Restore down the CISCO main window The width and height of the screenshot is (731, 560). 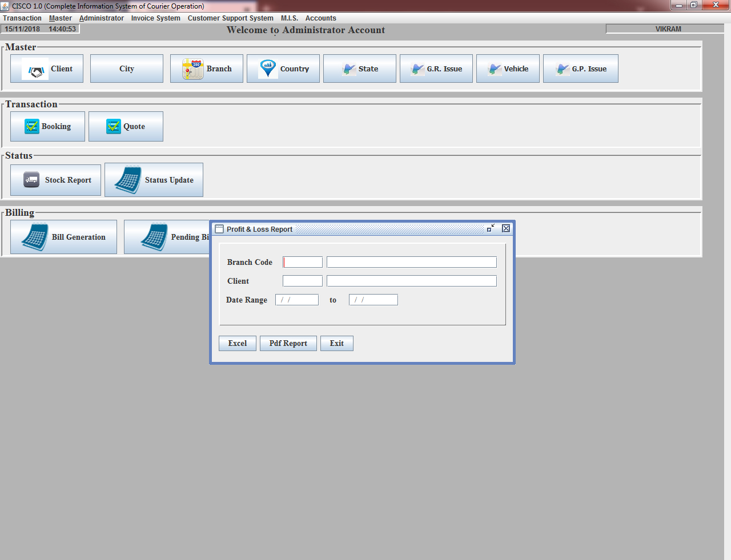coord(694,5)
